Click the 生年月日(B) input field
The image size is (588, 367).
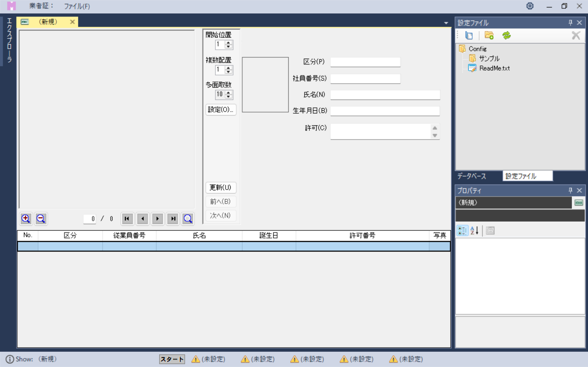[x=385, y=111]
